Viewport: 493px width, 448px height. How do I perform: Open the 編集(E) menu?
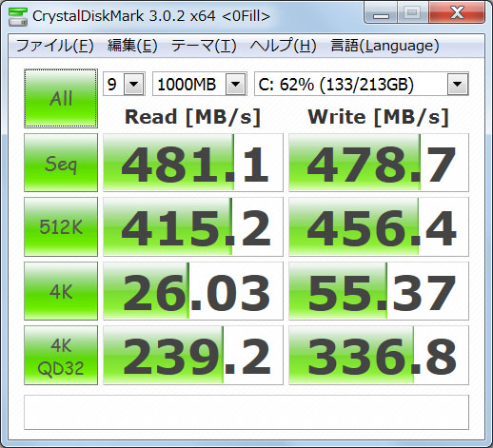[132, 46]
